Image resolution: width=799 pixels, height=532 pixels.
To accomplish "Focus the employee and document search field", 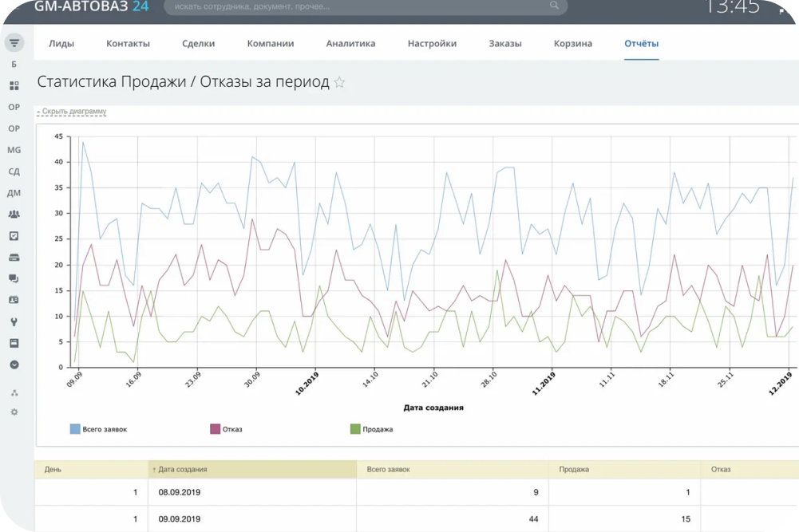I will (x=366, y=6).
